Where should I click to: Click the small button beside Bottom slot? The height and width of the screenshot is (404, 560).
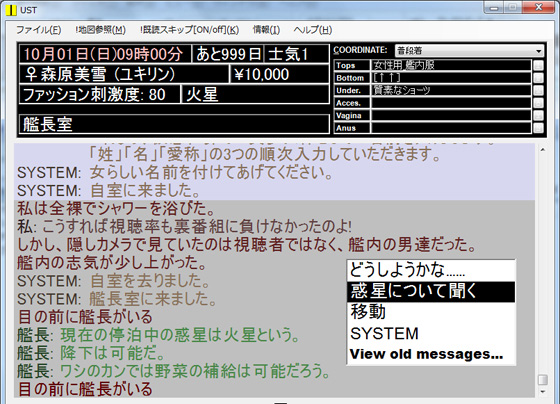538,78
